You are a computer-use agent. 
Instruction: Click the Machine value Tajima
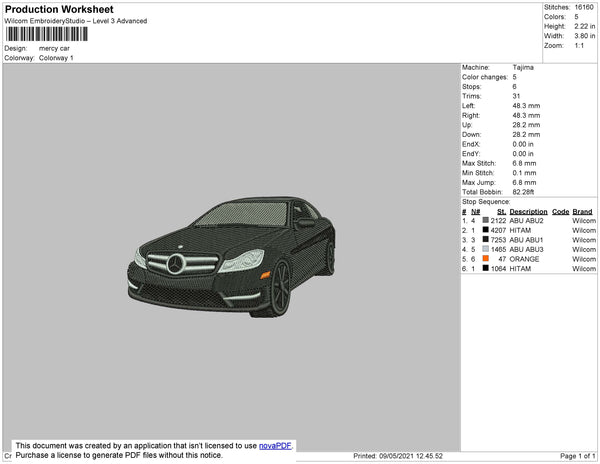tap(523, 67)
